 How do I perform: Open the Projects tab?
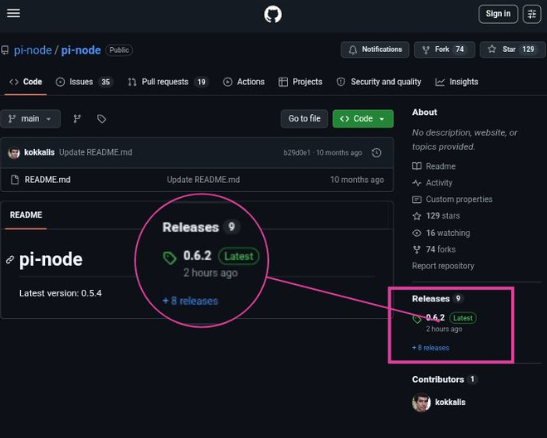coord(300,82)
